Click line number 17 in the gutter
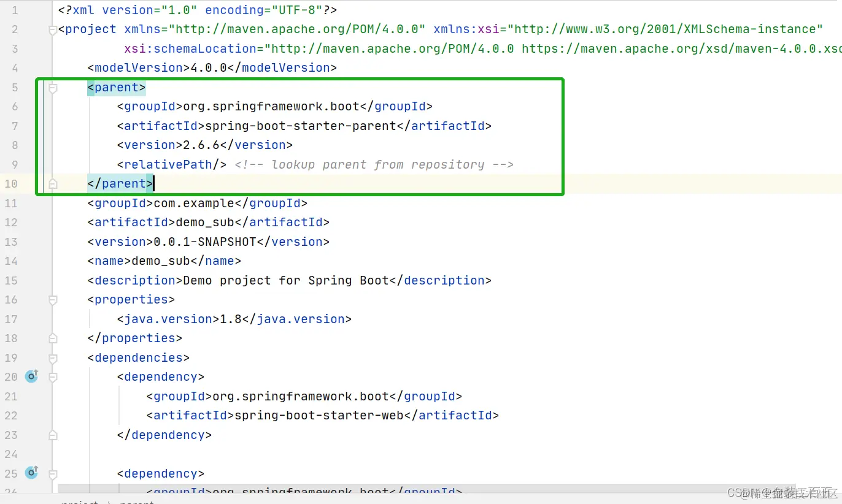Image resolution: width=842 pixels, height=504 pixels. click(x=11, y=319)
